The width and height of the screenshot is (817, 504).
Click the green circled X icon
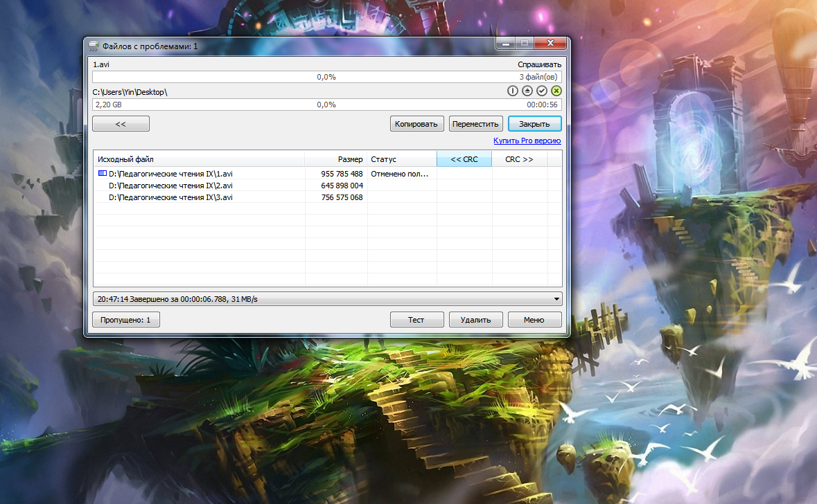click(556, 91)
